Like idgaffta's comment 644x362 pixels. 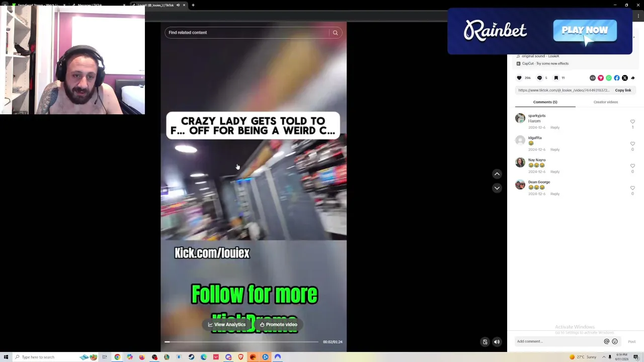[633, 144]
